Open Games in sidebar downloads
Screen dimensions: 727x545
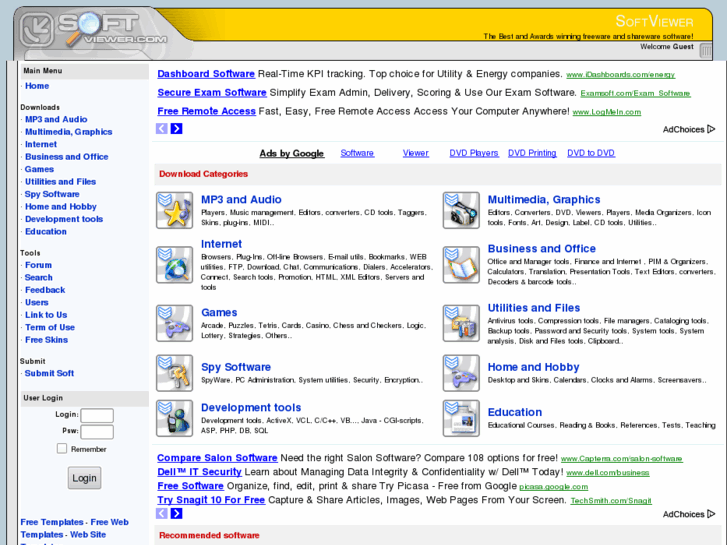pos(39,169)
